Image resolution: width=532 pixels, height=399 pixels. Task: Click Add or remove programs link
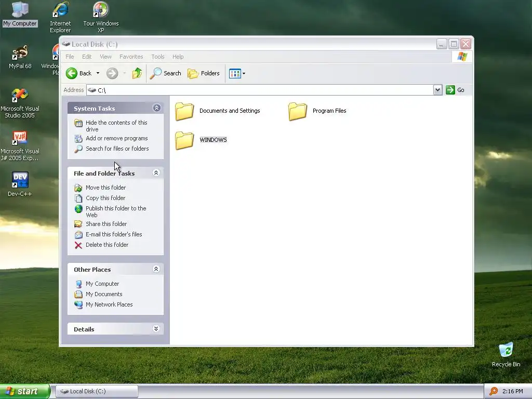(117, 138)
